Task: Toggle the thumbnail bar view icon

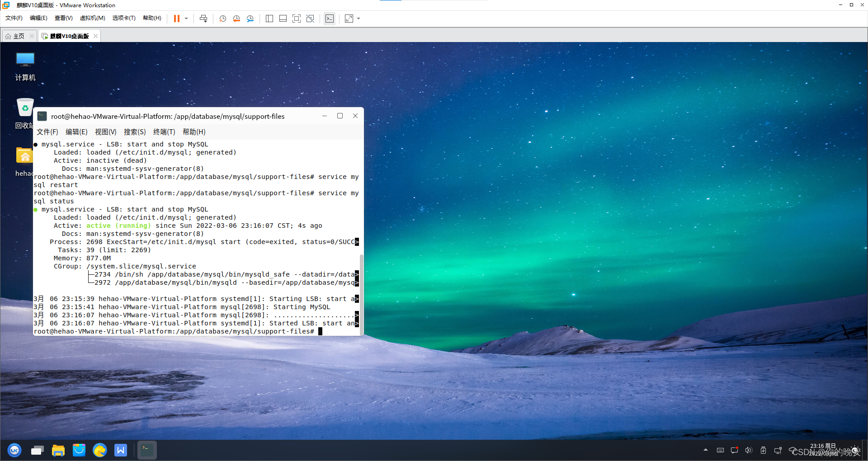Action: (x=283, y=19)
